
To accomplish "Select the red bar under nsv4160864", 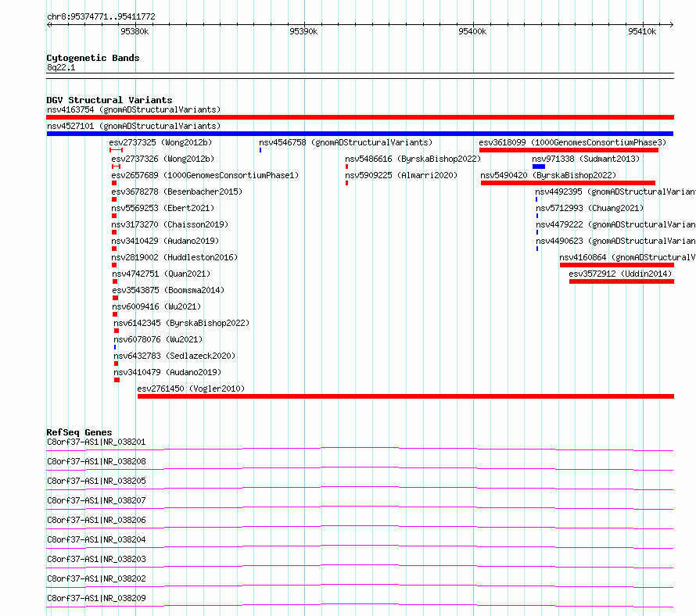I will click(x=617, y=265).
